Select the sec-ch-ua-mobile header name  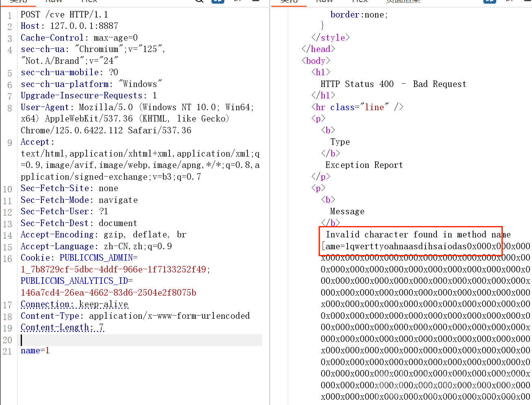coord(60,72)
